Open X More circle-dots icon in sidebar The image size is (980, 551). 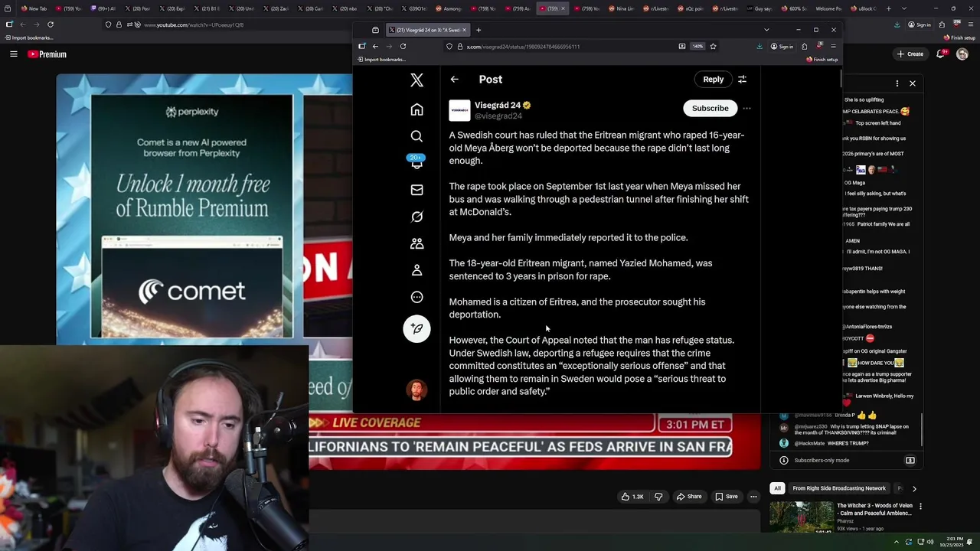click(416, 297)
